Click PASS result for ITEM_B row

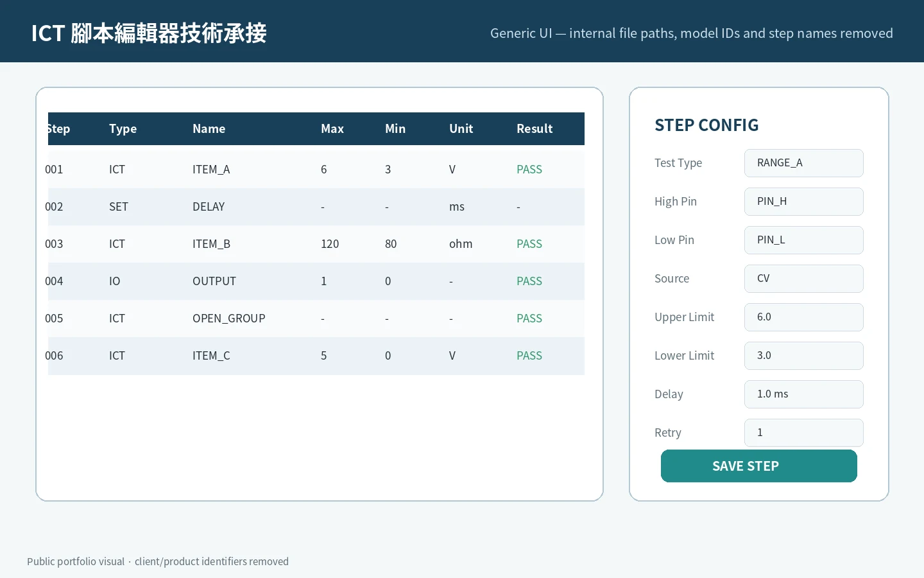point(529,244)
